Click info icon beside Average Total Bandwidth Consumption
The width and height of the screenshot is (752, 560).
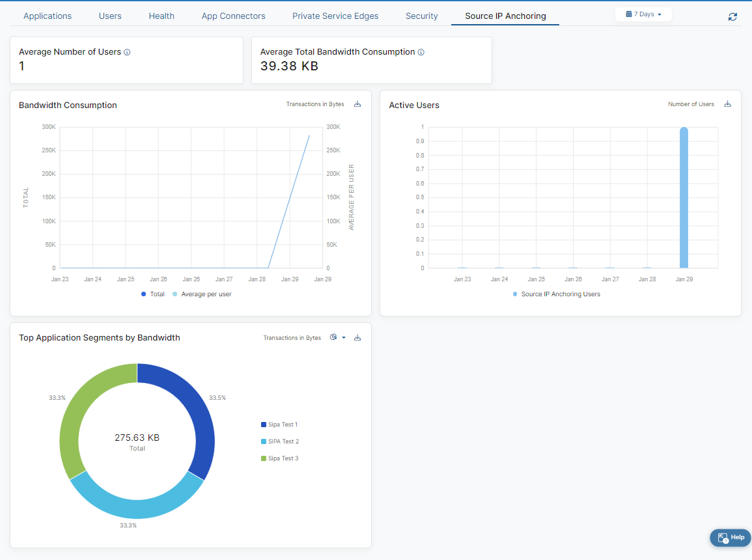pos(421,52)
